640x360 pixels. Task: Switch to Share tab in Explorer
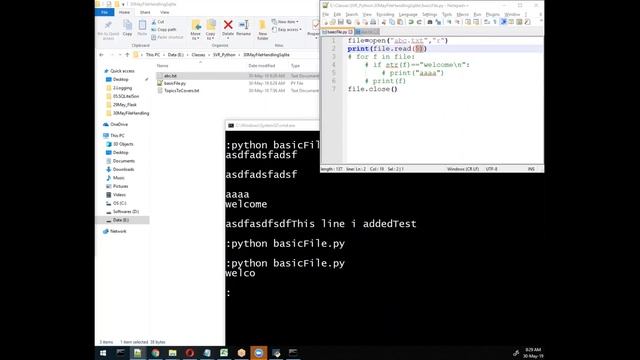(145, 12)
